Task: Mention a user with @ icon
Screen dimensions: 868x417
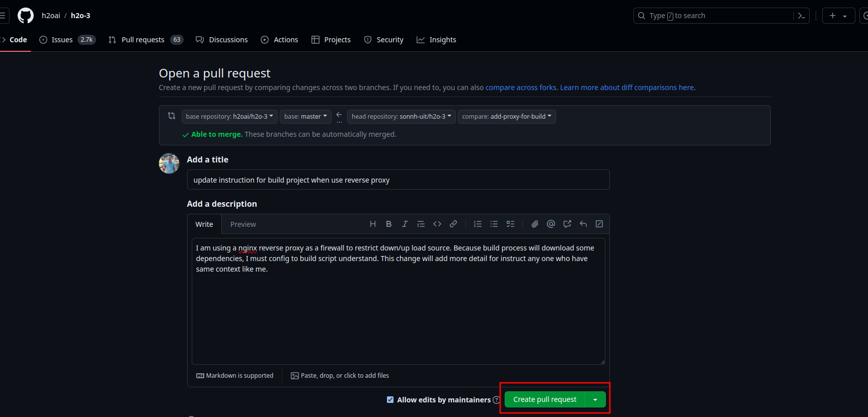Action: click(551, 224)
